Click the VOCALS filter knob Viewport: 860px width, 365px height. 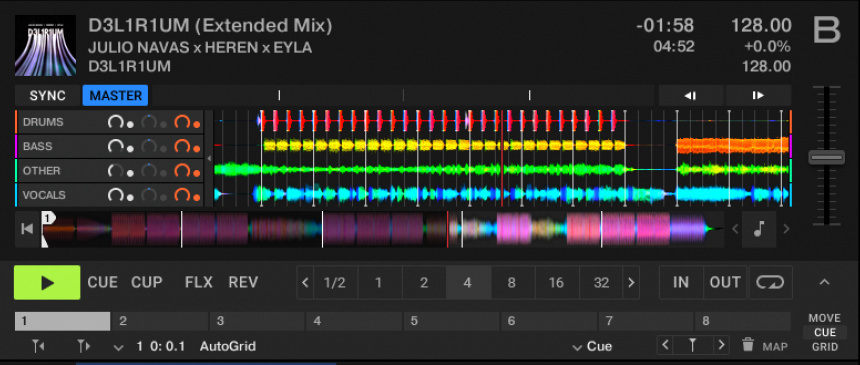(x=149, y=195)
